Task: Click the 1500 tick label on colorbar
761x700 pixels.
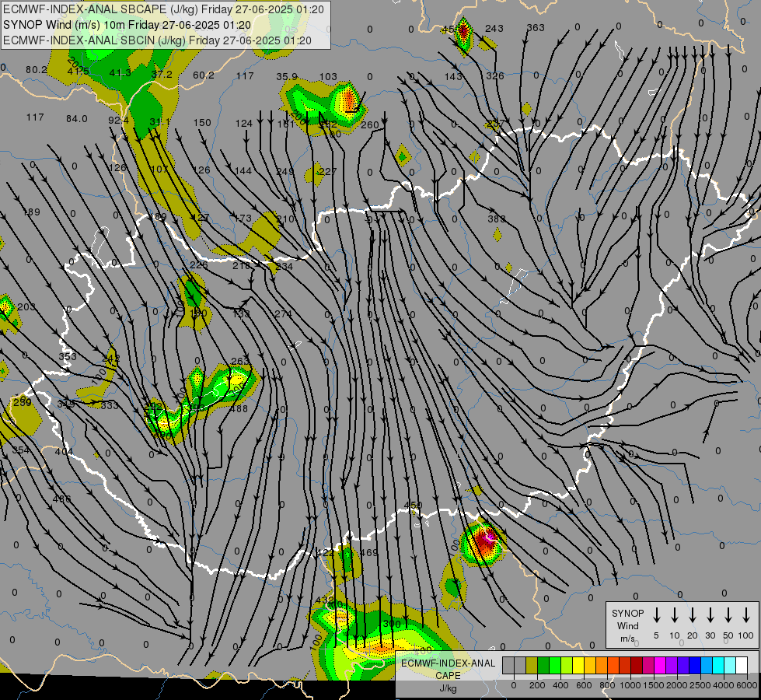Action: tap(654, 685)
